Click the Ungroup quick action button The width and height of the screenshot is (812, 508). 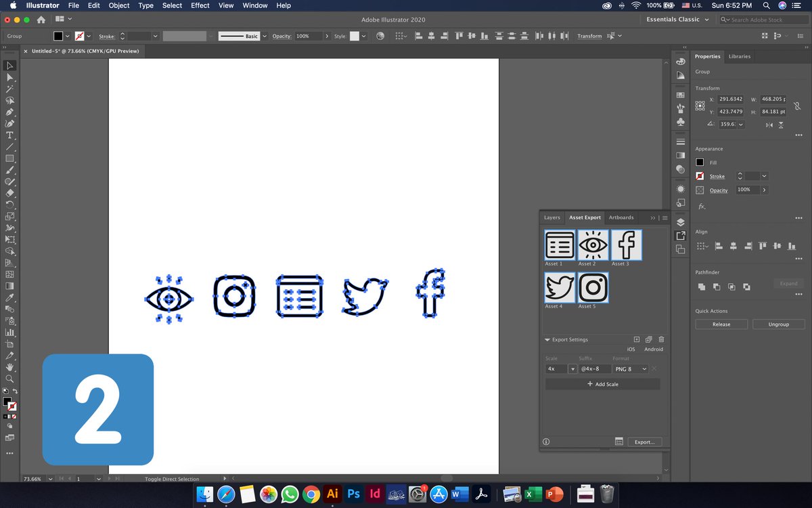point(779,324)
